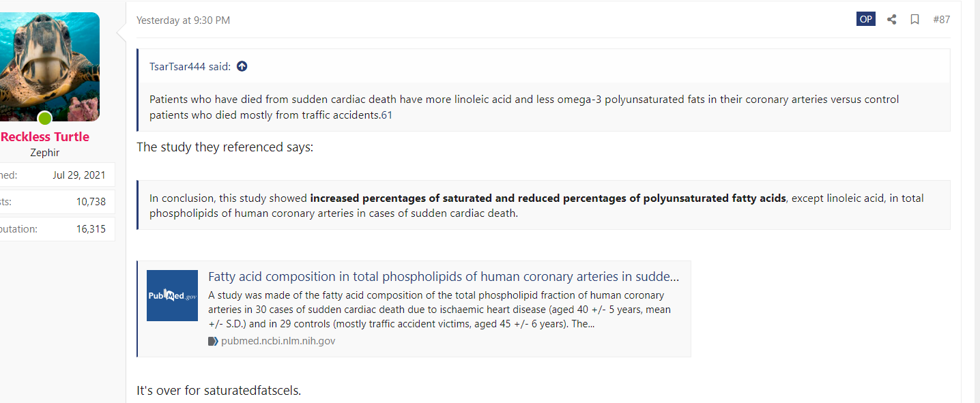The height and width of the screenshot is (403, 980).
Task: Bookmark this post using the bookmark icon
Action: tap(914, 19)
